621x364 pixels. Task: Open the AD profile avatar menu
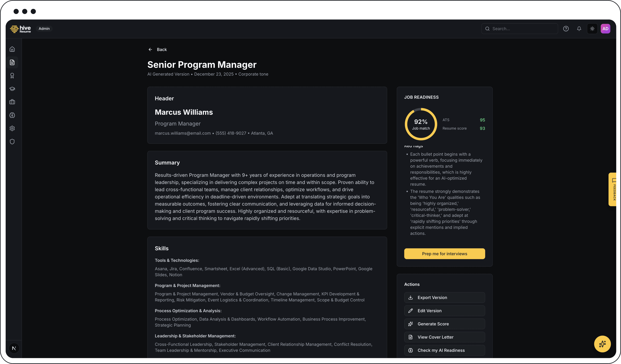(x=606, y=28)
